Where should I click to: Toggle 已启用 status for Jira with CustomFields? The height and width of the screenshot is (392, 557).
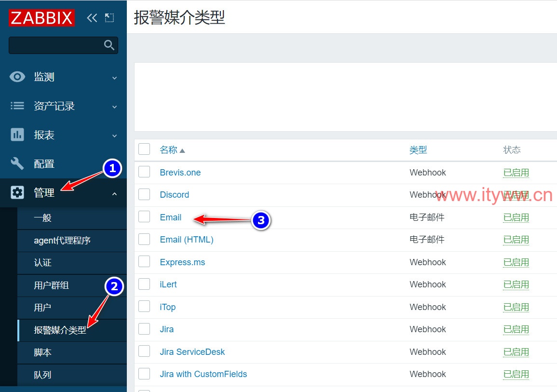point(516,374)
